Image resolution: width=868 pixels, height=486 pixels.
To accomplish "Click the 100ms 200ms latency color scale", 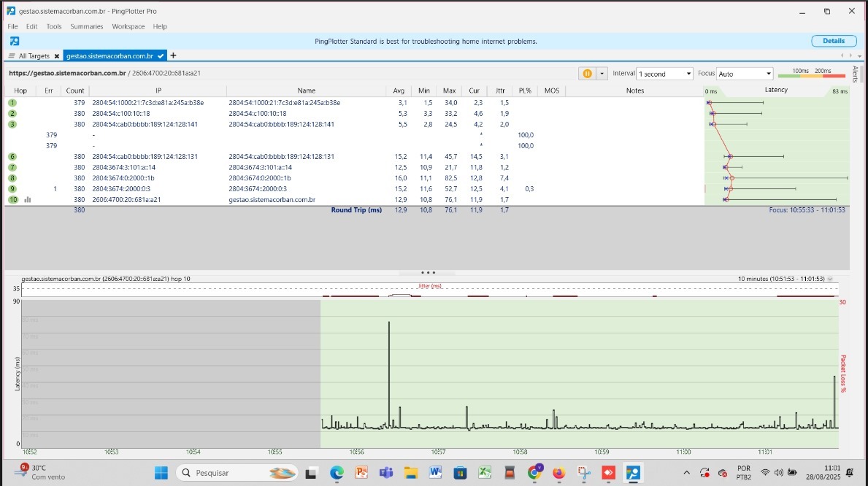I will click(812, 74).
